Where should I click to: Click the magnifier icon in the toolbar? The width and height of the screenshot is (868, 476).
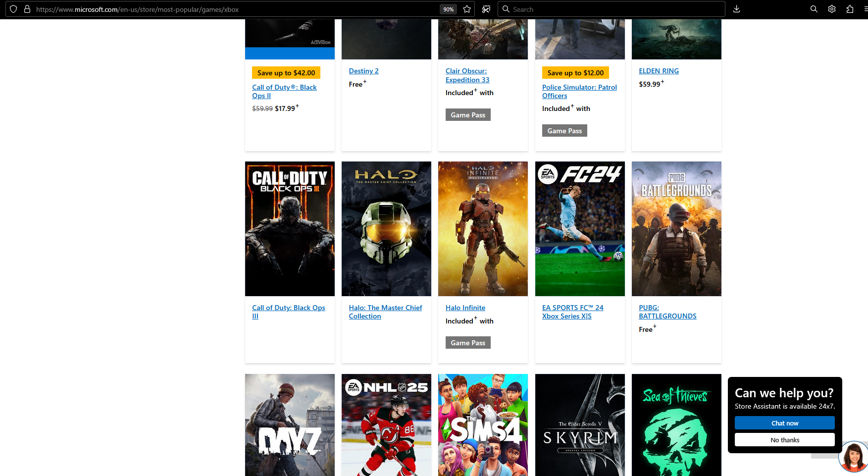pyautogui.click(x=814, y=9)
